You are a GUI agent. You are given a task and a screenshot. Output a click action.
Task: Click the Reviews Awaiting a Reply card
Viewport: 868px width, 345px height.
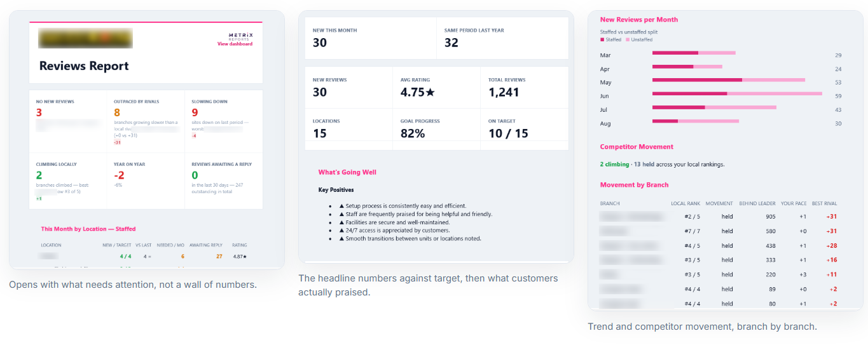[x=224, y=180]
